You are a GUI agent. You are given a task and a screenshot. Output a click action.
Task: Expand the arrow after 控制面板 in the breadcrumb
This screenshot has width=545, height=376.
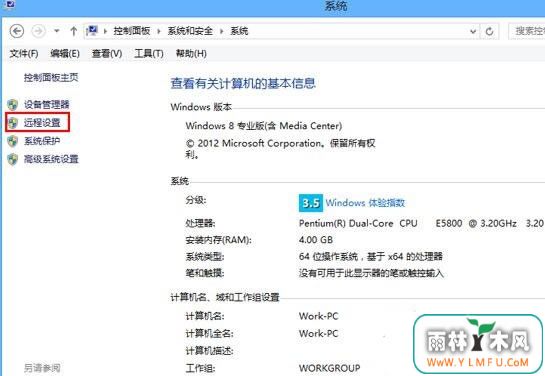159,31
